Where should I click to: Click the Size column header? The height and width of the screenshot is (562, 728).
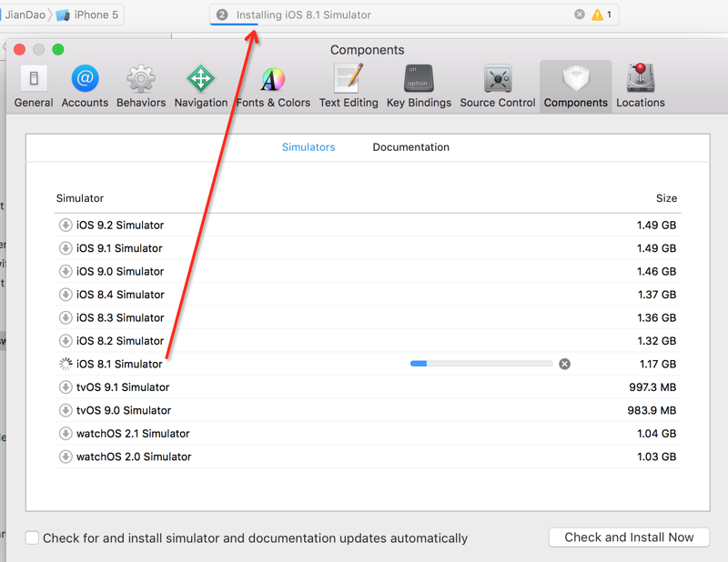point(666,198)
